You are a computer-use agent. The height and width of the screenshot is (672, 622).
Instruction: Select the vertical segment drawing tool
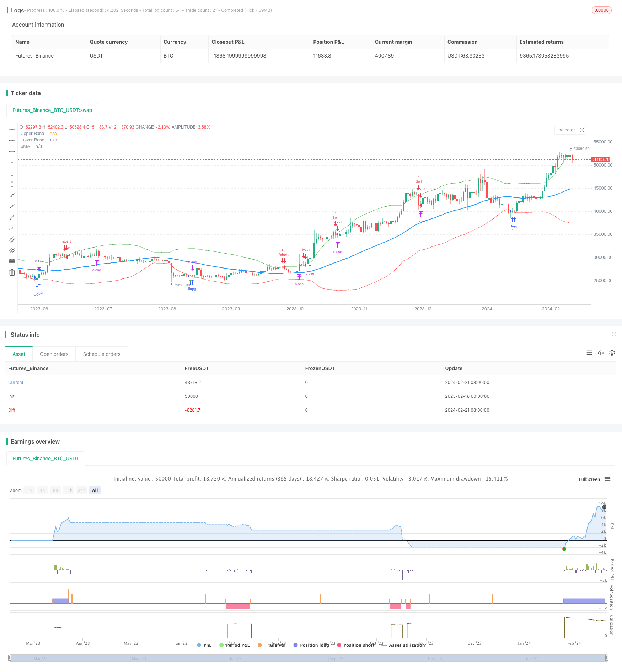coord(12,184)
